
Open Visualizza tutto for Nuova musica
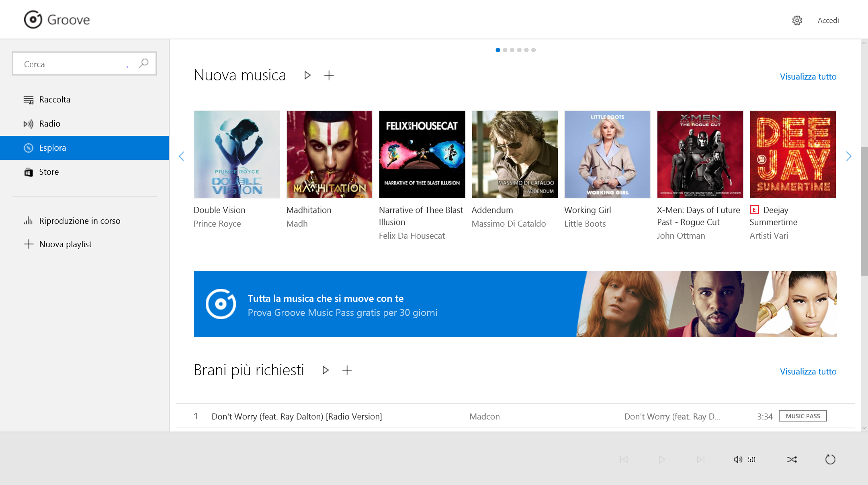coord(808,76)
